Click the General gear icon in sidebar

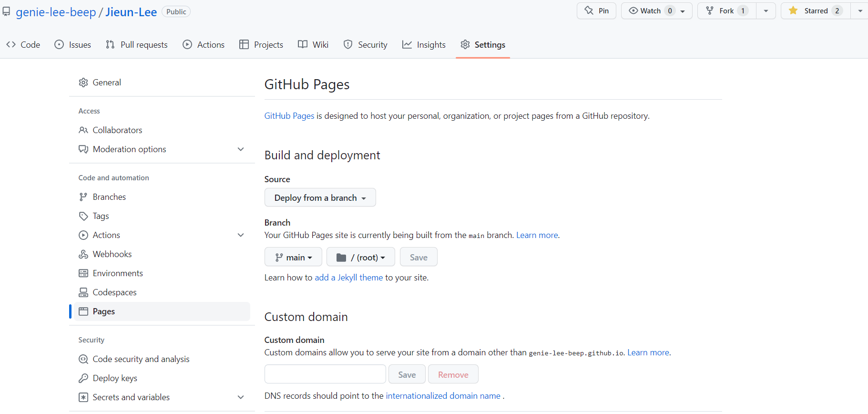83,83
